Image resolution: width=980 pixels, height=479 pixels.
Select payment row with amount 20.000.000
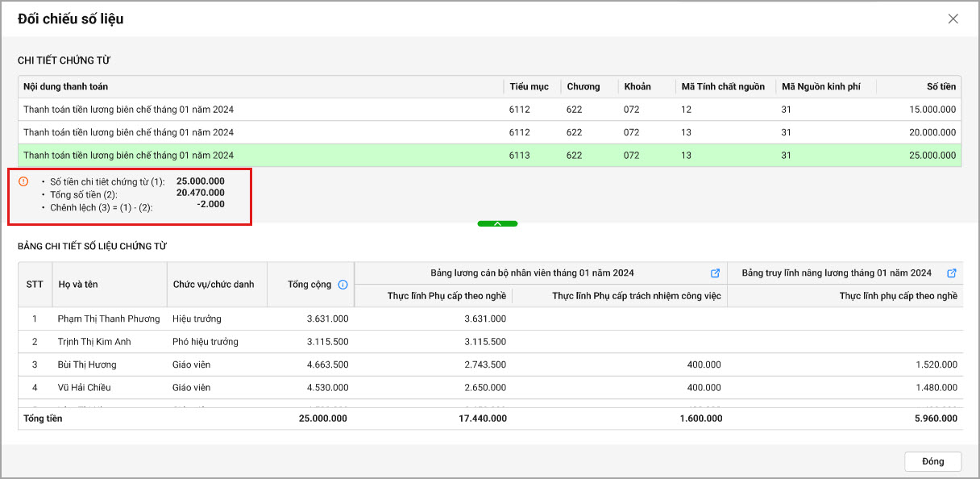(490, 132)
